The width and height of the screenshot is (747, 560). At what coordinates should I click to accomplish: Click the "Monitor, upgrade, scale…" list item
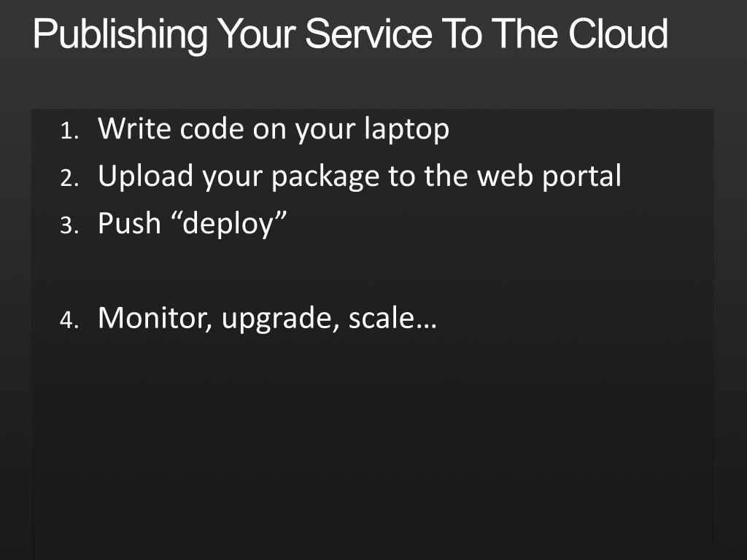[267, 318]
